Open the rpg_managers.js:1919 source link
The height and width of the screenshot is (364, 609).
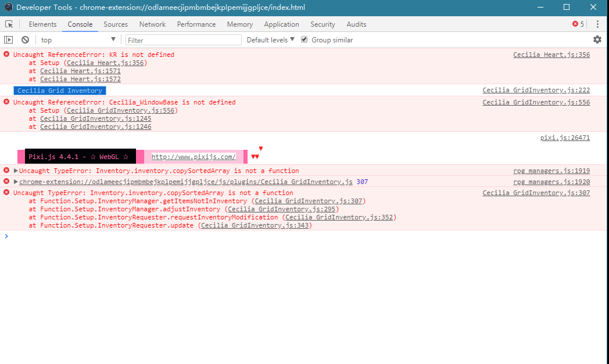551,171
